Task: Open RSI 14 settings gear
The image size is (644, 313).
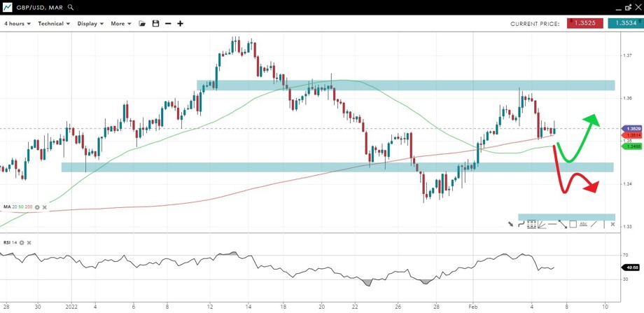Action: coord(22,242)
